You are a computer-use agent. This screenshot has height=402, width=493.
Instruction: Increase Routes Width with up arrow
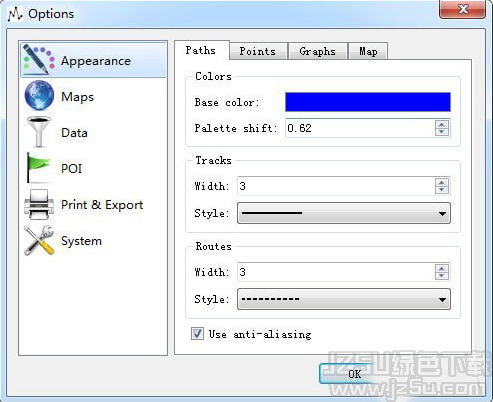pyautogui.click(x=442, y=268)
